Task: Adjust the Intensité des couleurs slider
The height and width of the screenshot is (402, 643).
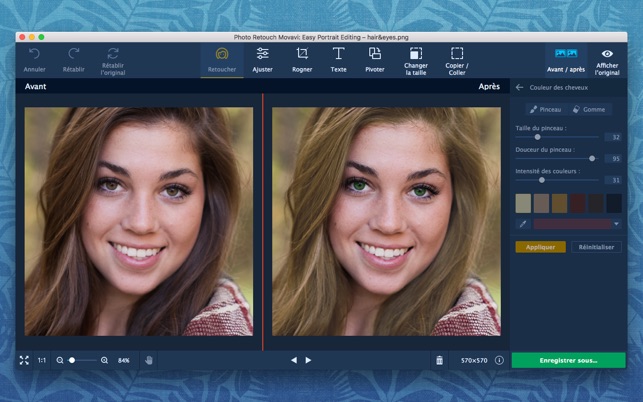Action: pos(557,180)
